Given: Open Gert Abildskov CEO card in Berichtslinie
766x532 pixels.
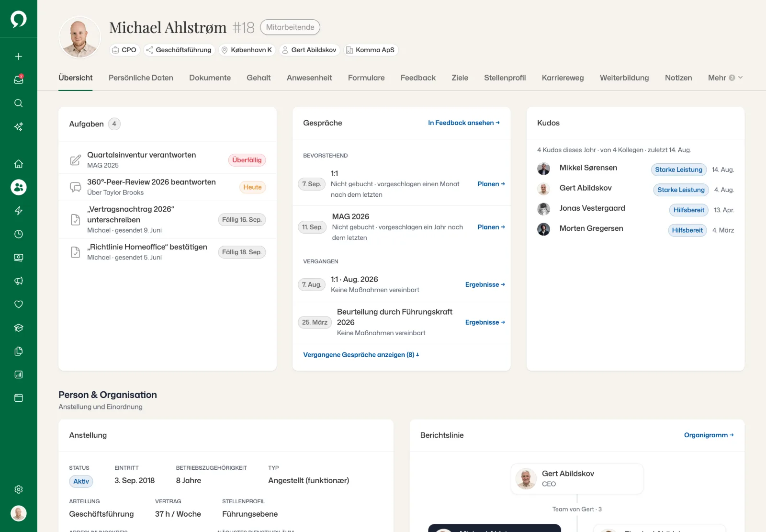Looking at the screenshot, I should coord(577,479).
